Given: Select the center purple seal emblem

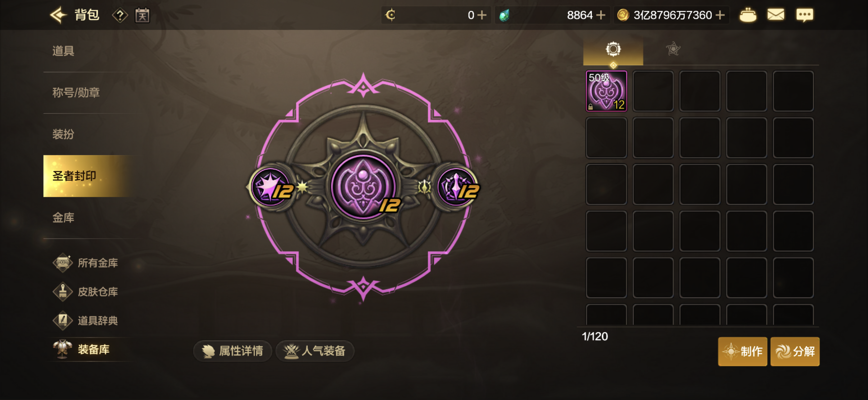Looking at the screenshot, I should [363, 187].
